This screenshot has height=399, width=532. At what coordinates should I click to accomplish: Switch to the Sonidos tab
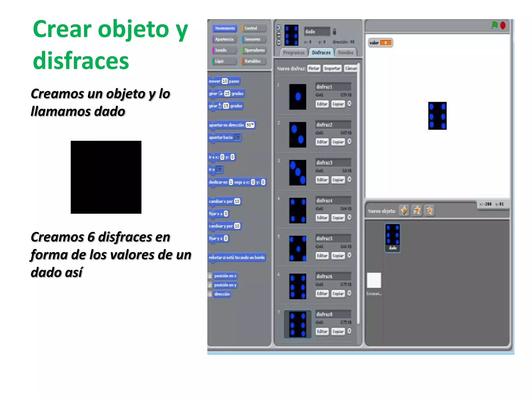pyautogui.click(x=346, y=52)
